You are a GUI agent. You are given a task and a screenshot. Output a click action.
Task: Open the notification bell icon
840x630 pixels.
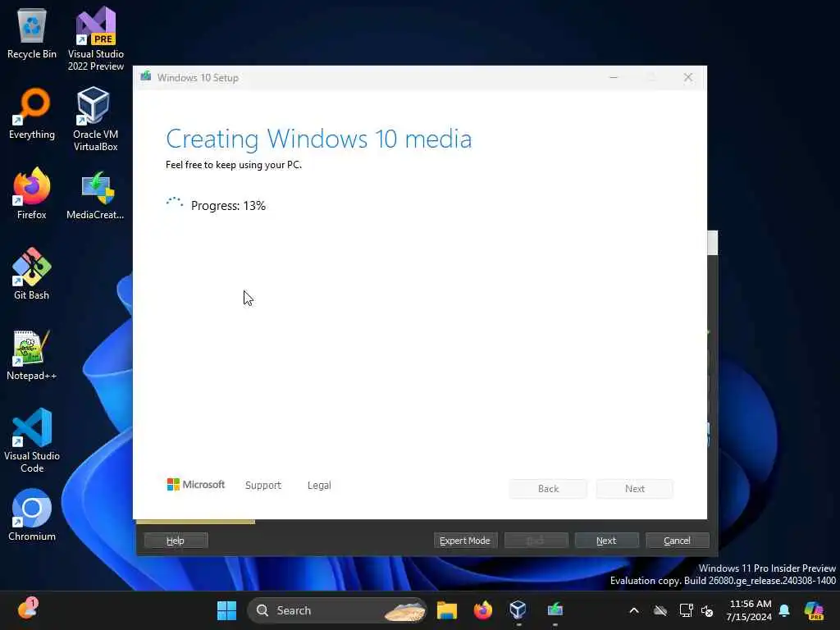point(784,610)
